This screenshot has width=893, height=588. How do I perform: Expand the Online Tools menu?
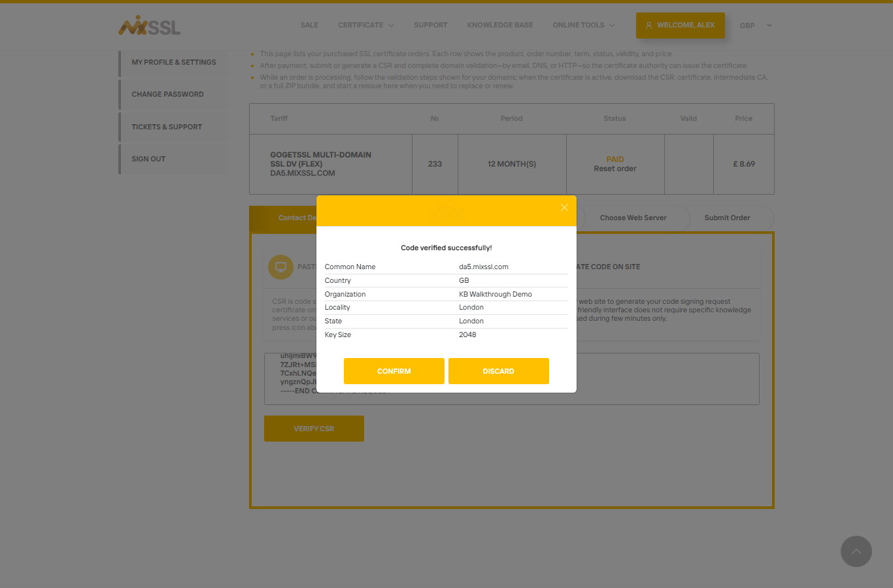tap(584, 25)
